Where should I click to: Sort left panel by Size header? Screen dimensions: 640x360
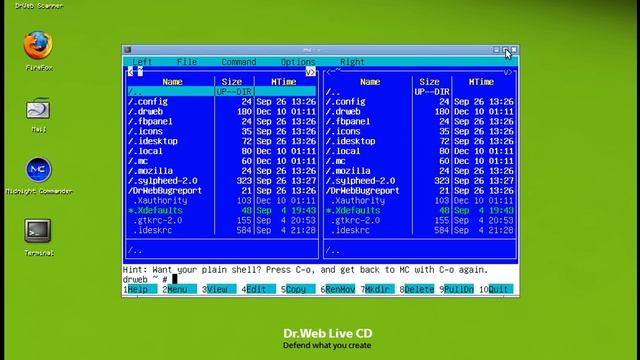tap(232, 82)
